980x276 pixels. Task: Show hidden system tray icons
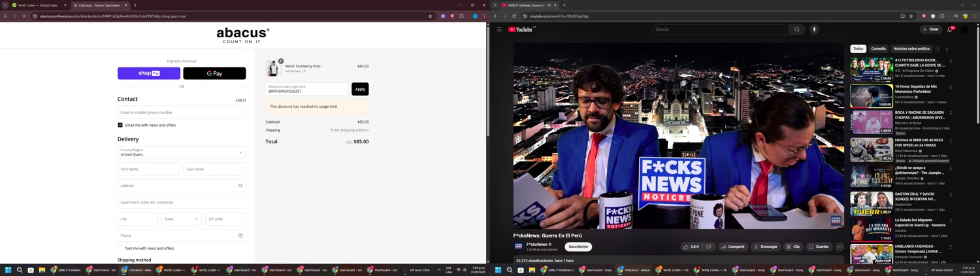(439, 269)
